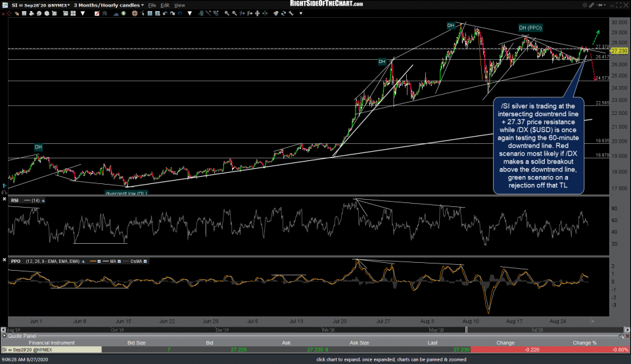
Task: Toggle the OsMA histogram checkbox
Action: point(145,262)
